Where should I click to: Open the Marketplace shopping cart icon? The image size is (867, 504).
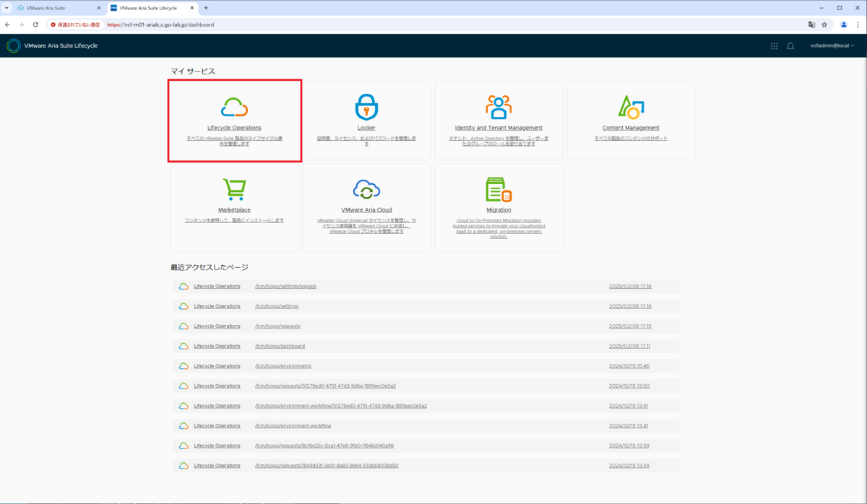[x=234, y=190]
